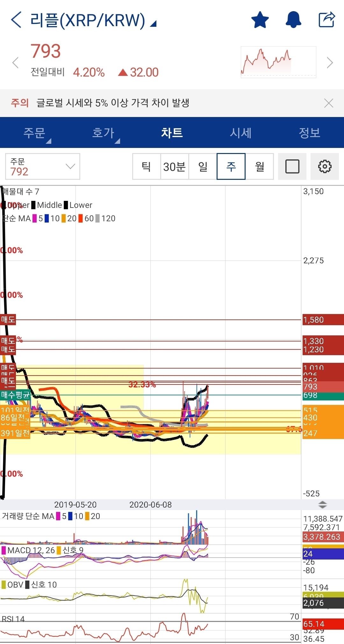Viewport: 344px width, 644px height.
Task: Tap the back arrow icon
Action: pyautogui.click(x=16, y=20)
